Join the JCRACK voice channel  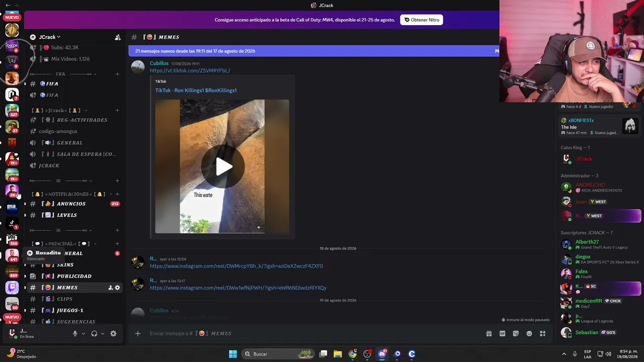pyautogui.click(x=73, y=165)
